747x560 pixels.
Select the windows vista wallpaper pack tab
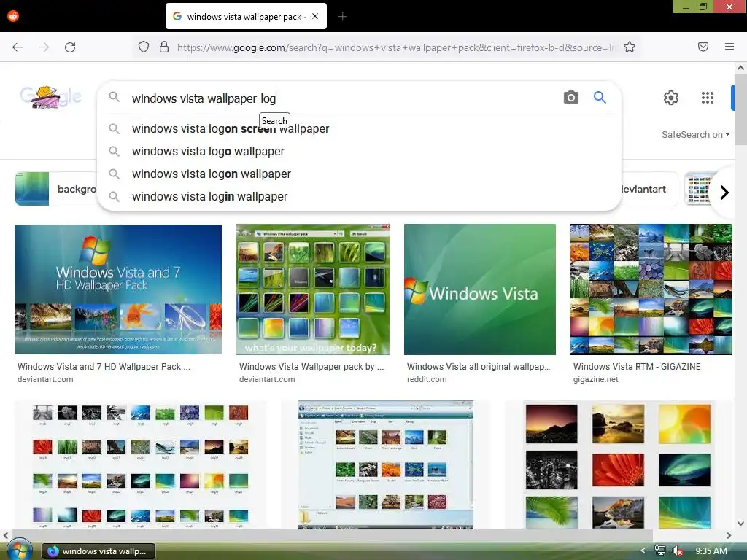pos(246,16)
